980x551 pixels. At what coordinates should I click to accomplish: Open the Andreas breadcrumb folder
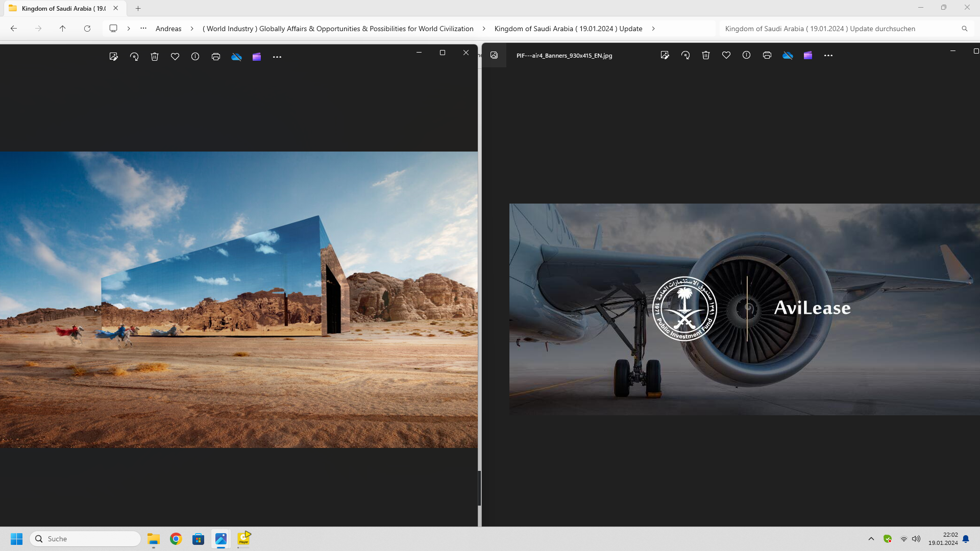coord(168,29)
